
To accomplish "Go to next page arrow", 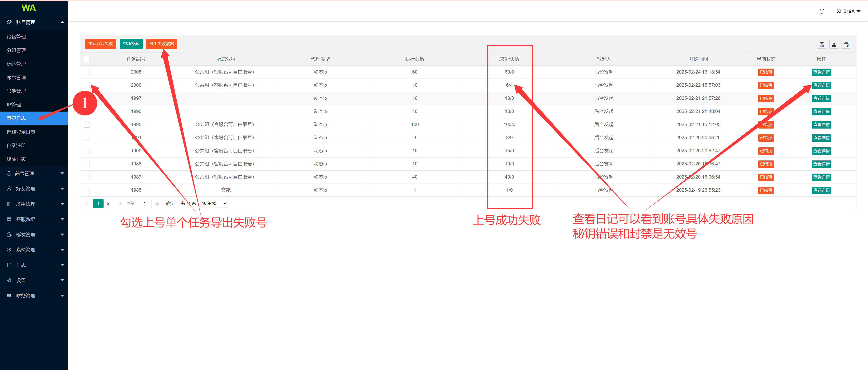I will 120,203.
